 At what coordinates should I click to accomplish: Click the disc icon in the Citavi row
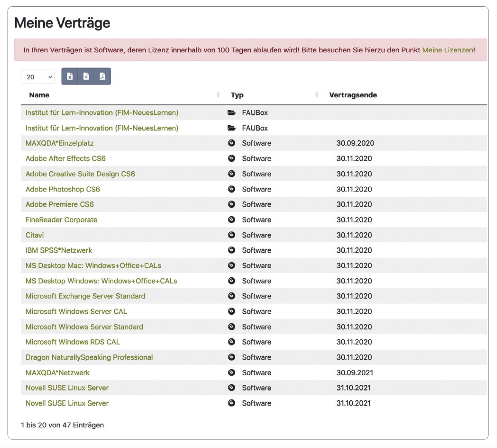231,235
